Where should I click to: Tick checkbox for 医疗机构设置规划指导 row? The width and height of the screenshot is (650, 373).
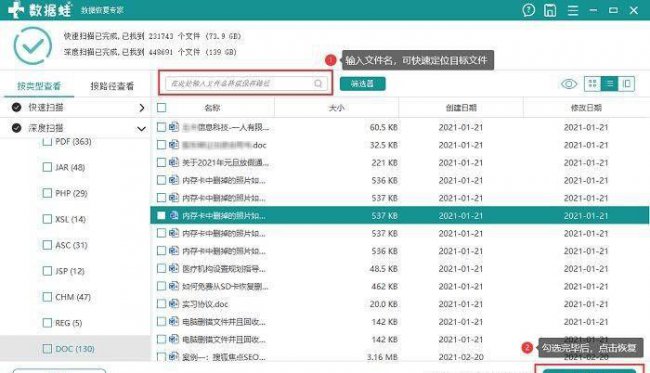[x=161, y=268]
